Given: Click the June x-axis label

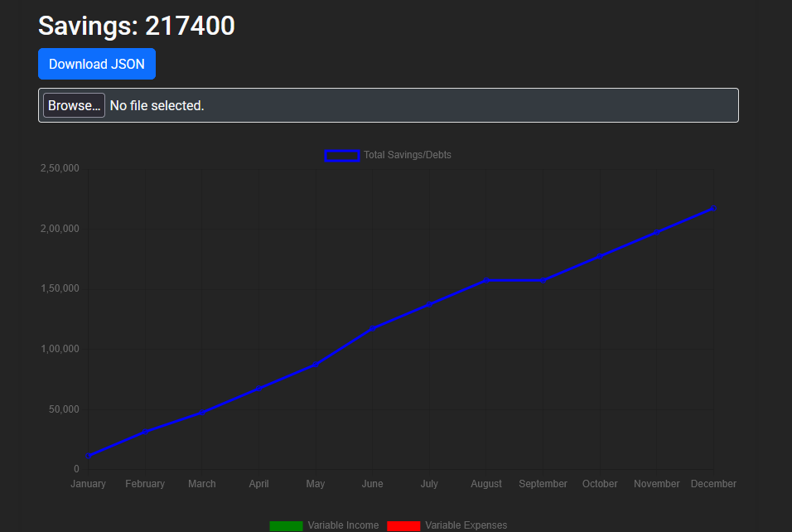Looking at the screenshot, I should (372, 484).
